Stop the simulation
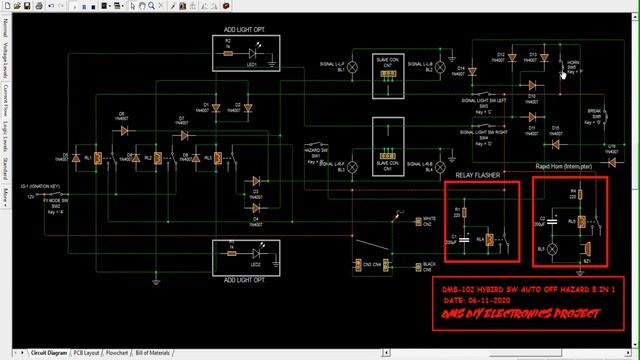Screen dimensions: 640x360 coord(93,6)
